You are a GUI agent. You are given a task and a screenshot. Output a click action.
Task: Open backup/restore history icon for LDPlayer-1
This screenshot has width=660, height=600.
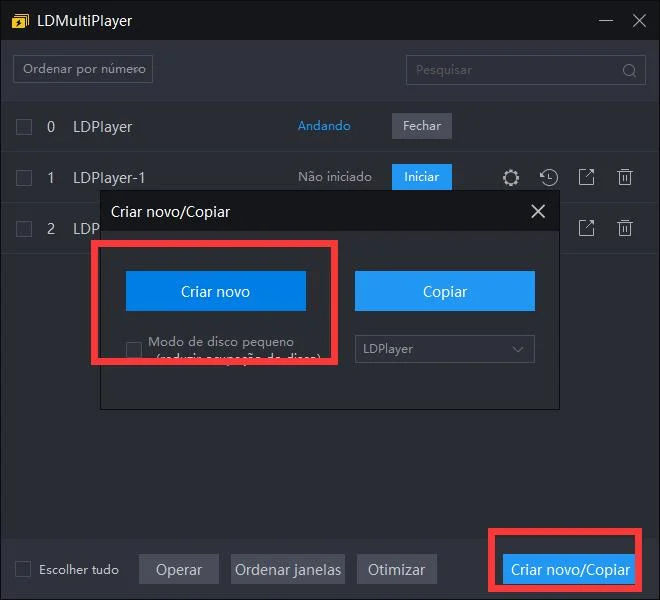549,177
